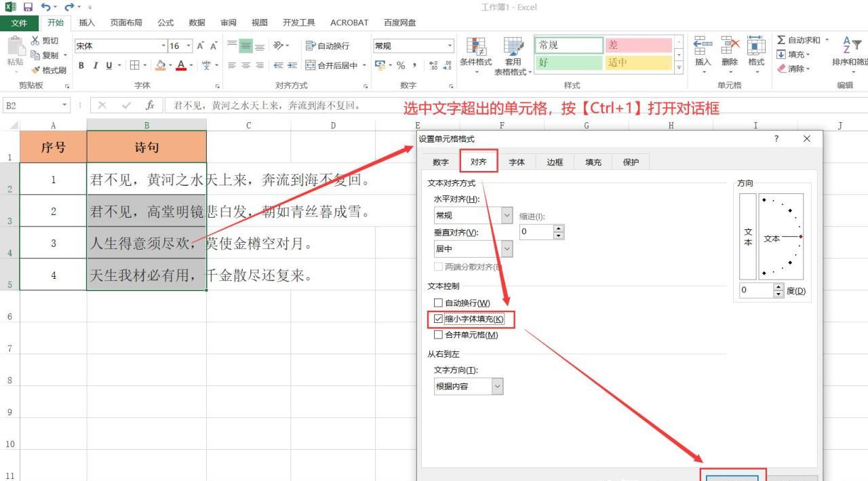This screenshot has width=868, height=481.
Task: Uncheck the 缩小字体填充 checkbox
Action: 438,319
